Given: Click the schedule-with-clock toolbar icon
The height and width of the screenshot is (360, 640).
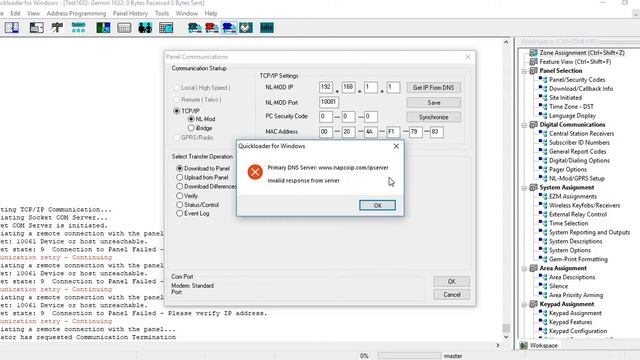Looking at the screenshot, I should click(166, 28).
